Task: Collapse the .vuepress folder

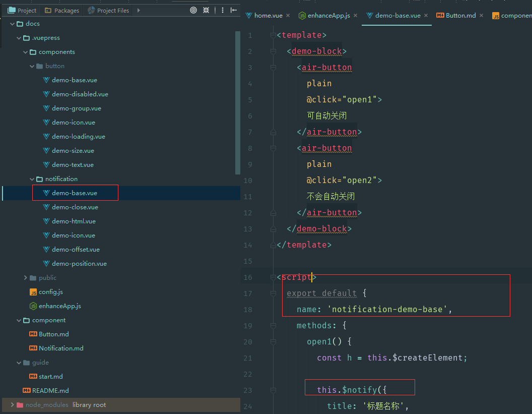Action: click(19, 38)
